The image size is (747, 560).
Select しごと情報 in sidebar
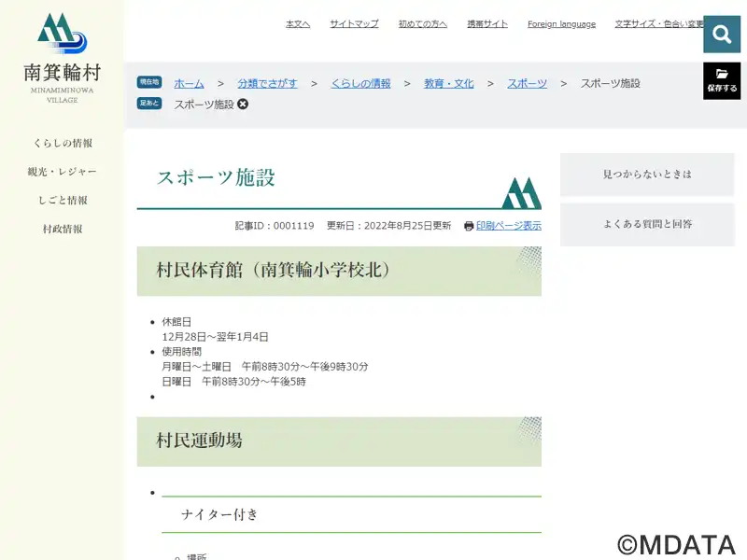pos(63,200)
